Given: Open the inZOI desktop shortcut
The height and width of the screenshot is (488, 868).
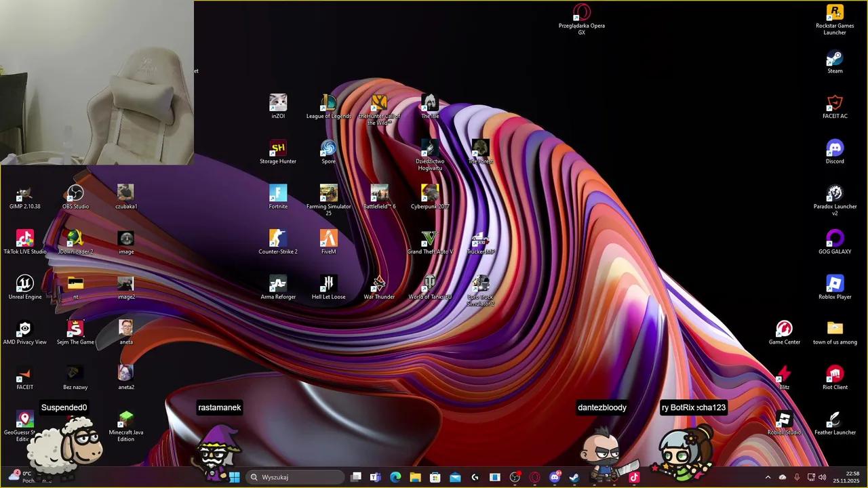Looking at the screenshot, I should 278,106.
